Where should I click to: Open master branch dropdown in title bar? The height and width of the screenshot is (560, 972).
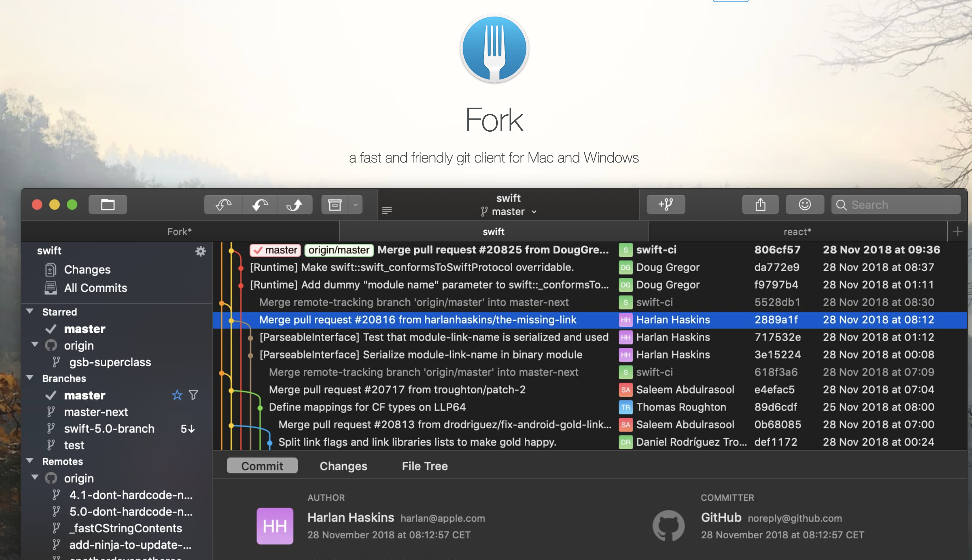pos(508,212)
